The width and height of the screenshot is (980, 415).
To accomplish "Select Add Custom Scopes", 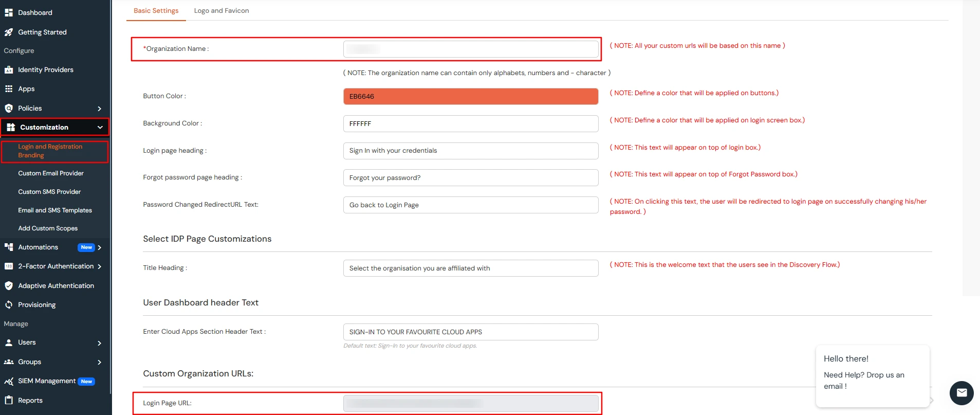I will pyautogui.click(x=48, y=228).
